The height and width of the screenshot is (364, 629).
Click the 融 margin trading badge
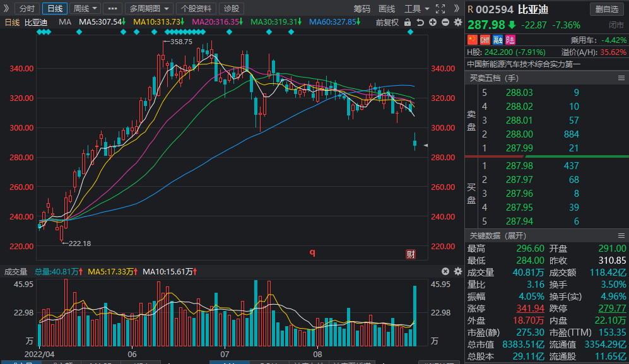pos(498,40)
